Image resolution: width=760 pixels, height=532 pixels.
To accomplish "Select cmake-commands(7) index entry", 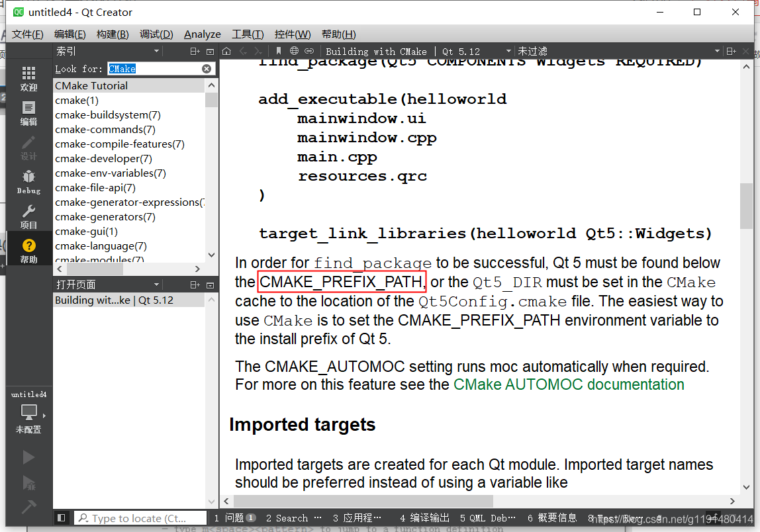I will 129,130.
